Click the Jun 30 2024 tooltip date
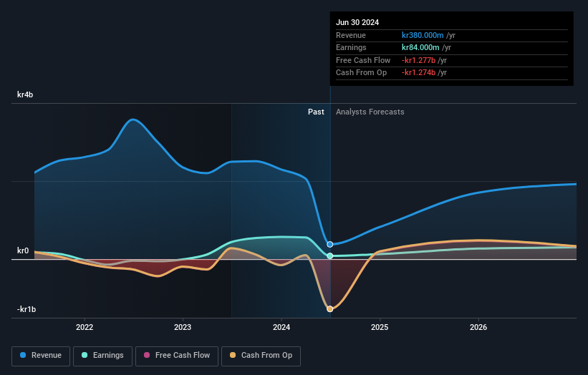Screen dimensions: 588x375 (x=357, y=22)
